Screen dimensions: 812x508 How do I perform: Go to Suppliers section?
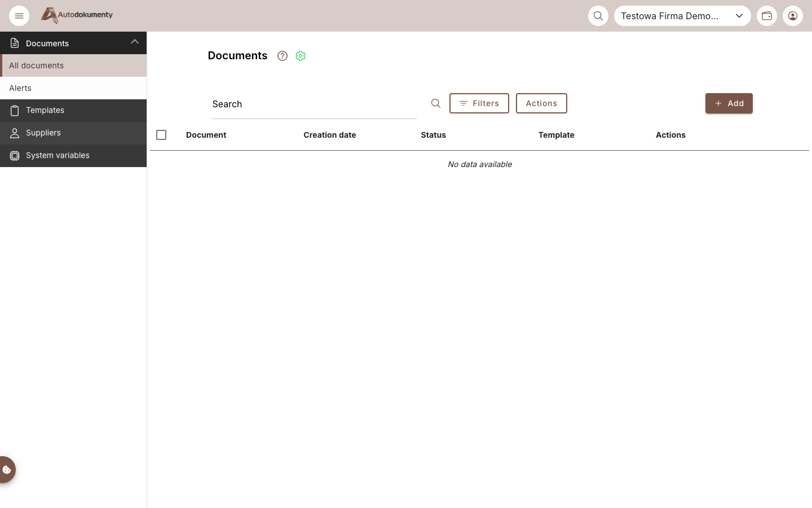73,133
